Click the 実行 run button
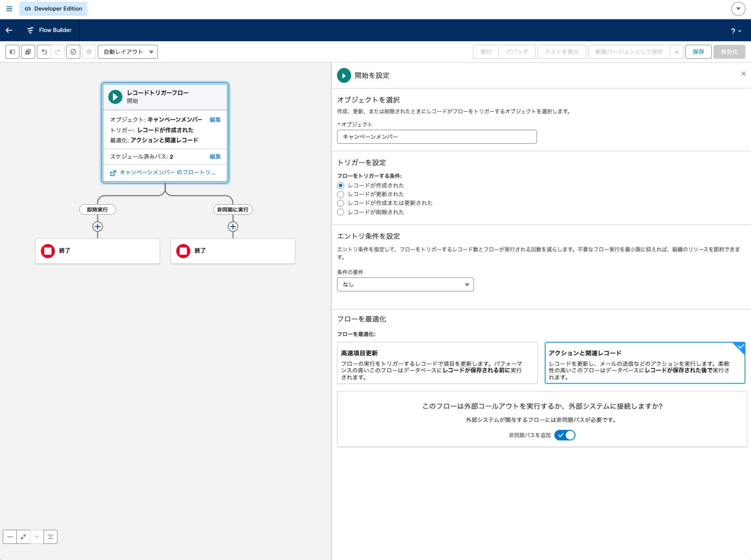 [486, 52]
